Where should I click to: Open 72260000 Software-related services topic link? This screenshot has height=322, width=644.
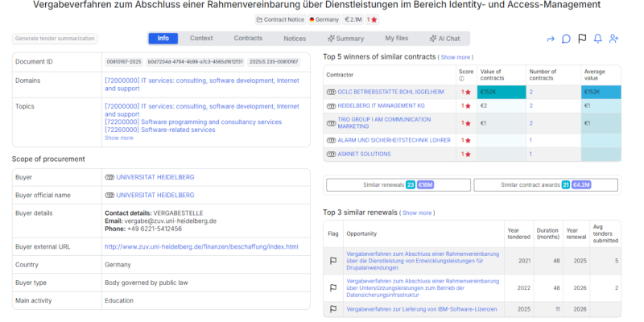159,130
